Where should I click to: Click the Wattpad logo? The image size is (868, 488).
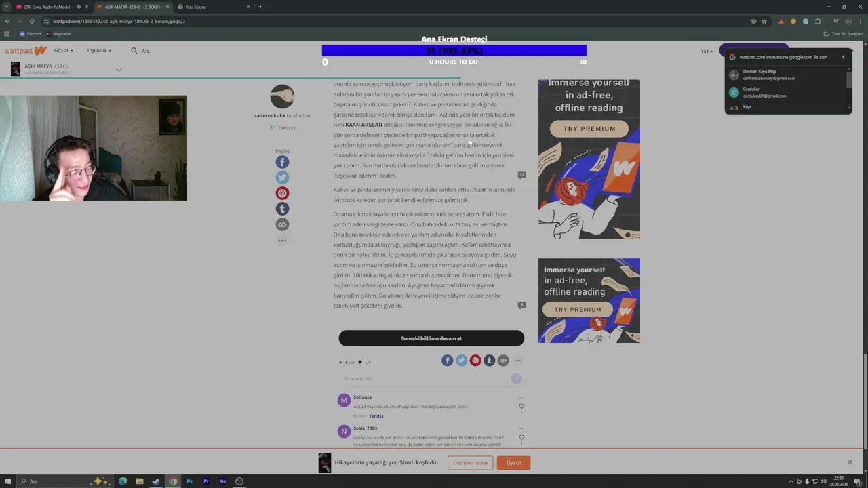(x=25, y=51)
